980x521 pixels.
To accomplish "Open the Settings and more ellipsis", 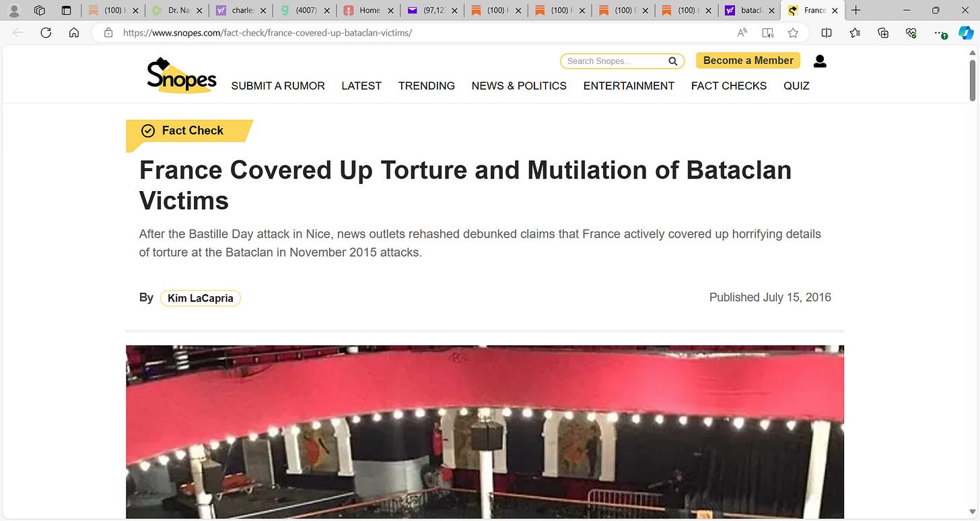I will coord(940,33).
